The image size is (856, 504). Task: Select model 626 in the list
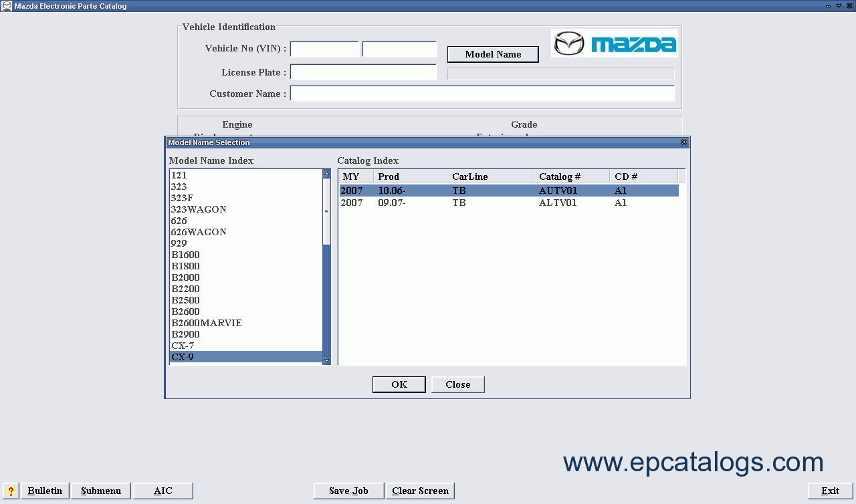coord(246,221)
